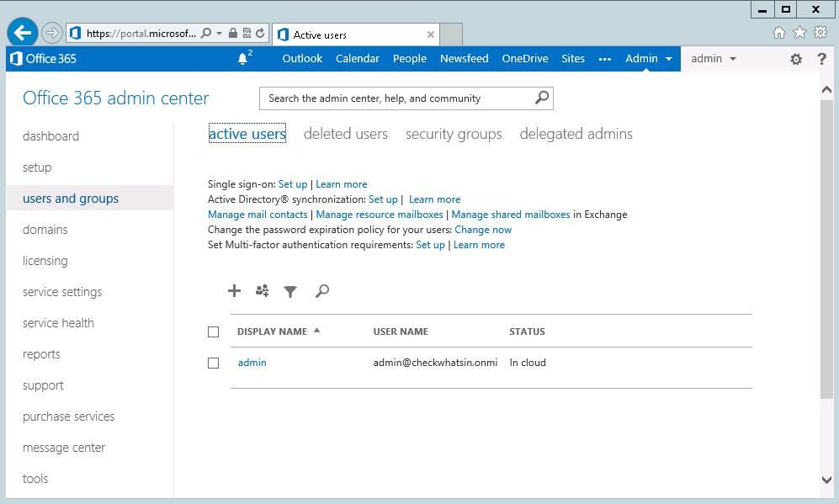The height and width of the screenshot is (504, 839).
Task: Open the help question mark icon
Action: pyautogui.click(x=822, y=59)
